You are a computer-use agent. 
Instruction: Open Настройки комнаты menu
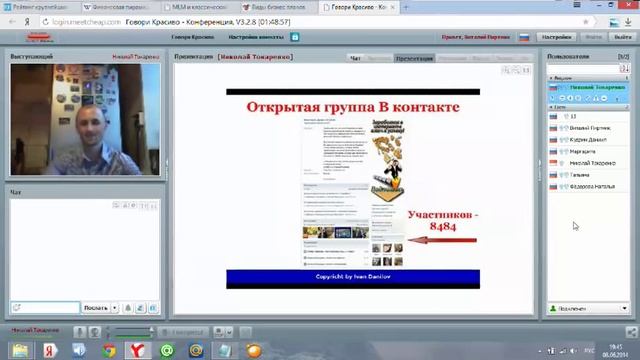click(x=256, y=37)
